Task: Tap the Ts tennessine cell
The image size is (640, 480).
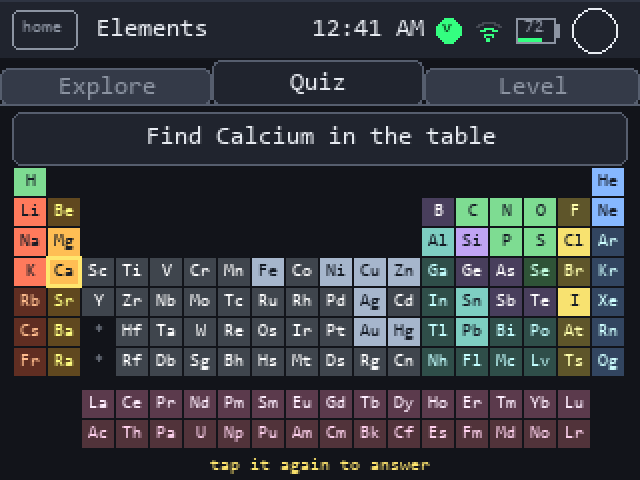Action: [x=574, y=362]
